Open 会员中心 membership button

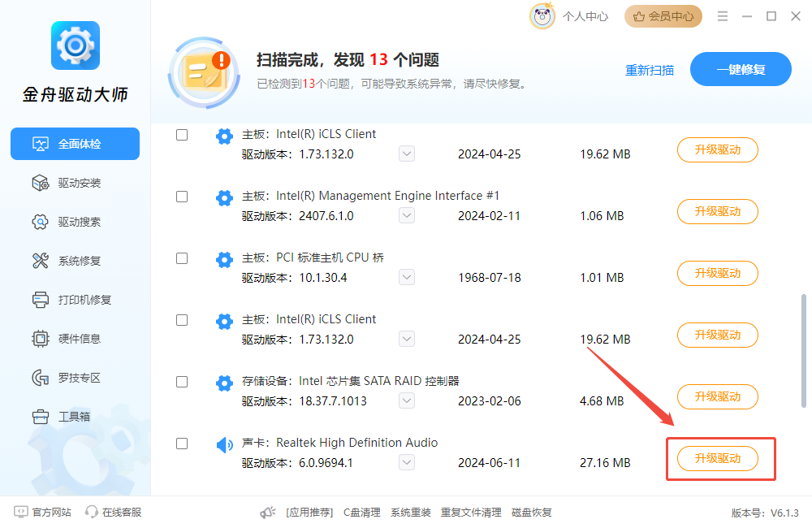coord(663,16)
